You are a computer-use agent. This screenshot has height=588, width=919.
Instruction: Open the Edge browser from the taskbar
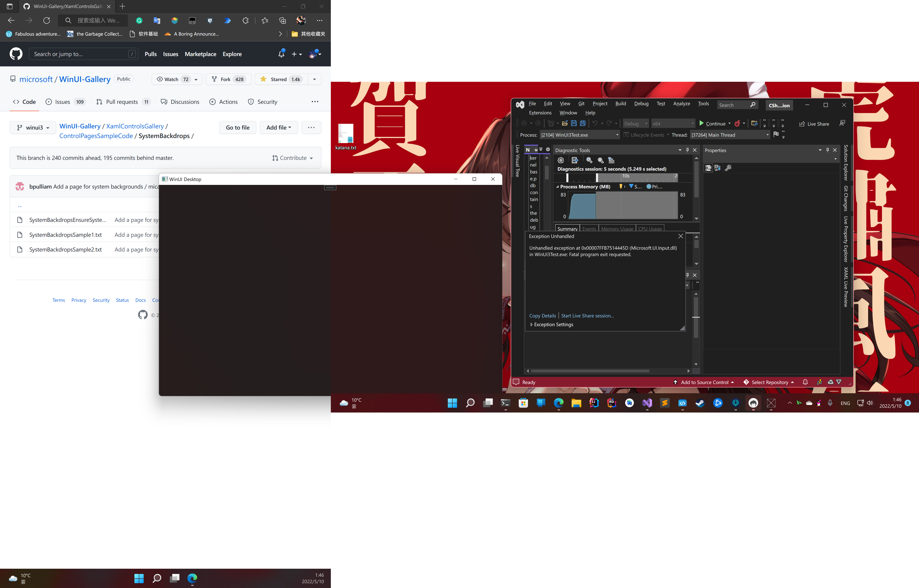click(559, 403)
